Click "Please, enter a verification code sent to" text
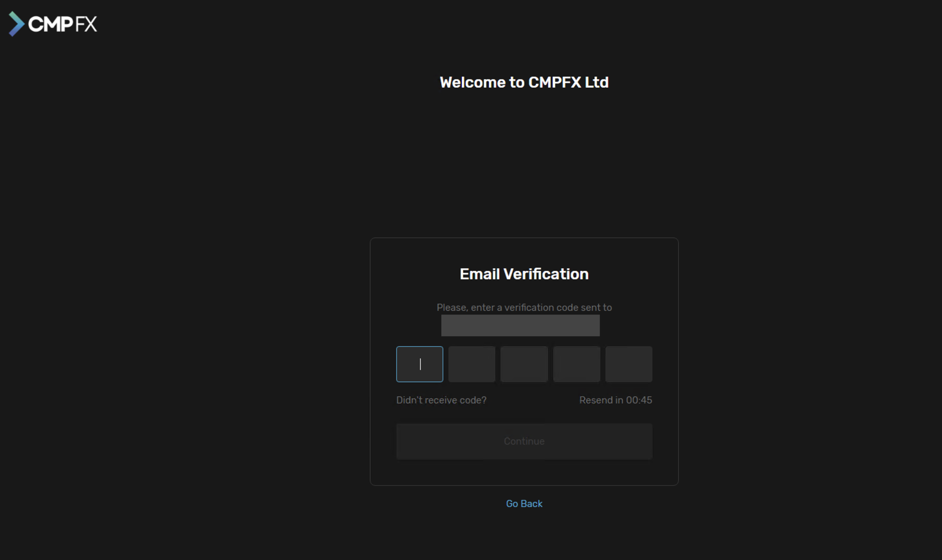Viewport: 942px width, 560px height. coord(524,308)
